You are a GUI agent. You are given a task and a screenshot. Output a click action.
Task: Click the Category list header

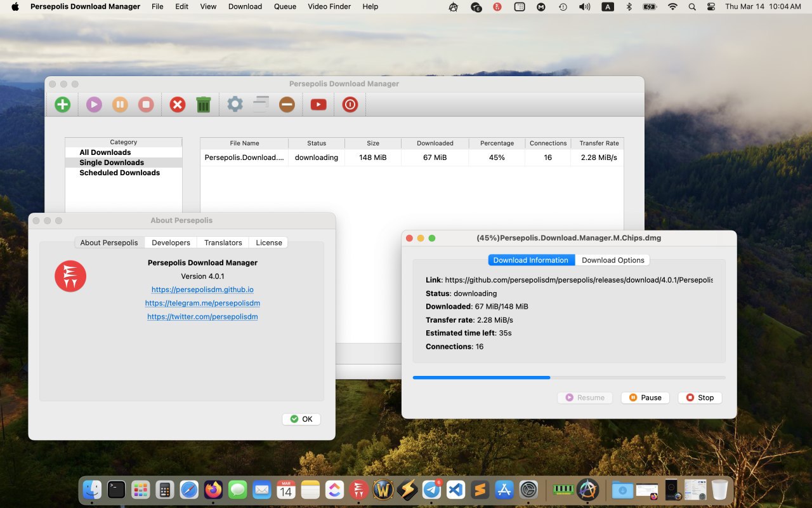click(x=124, y=142)
